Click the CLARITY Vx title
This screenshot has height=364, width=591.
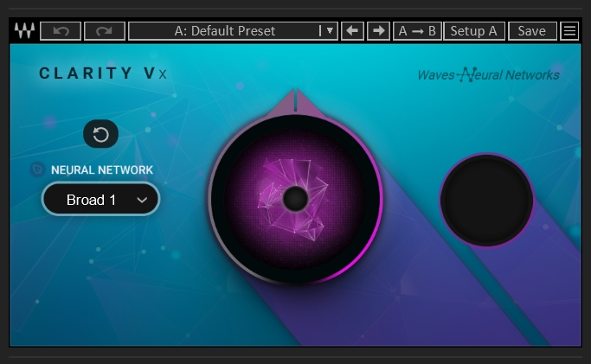[x=103, y=73]
